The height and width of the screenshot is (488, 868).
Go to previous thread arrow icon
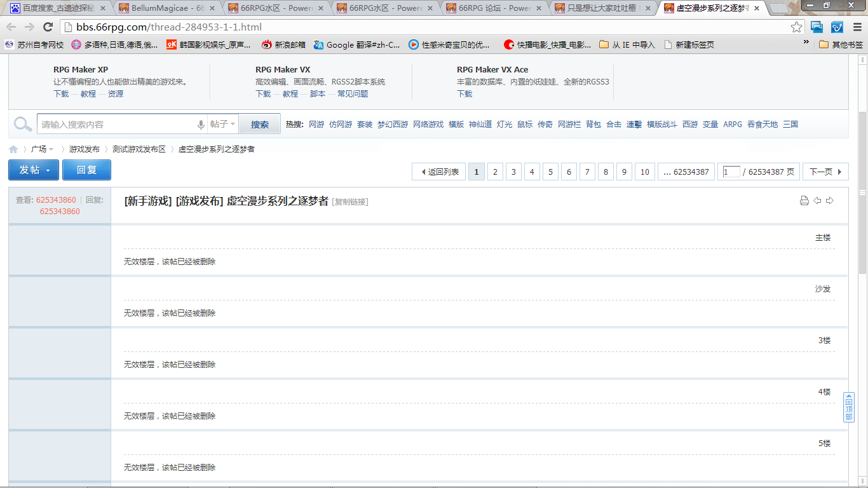pyautogui.click(x=817, y=201)
